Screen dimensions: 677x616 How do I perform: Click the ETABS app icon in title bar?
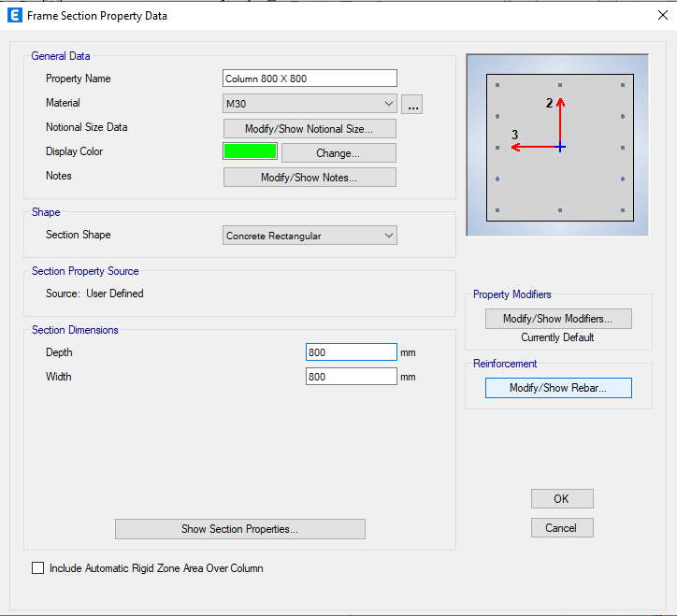[14, 16]
